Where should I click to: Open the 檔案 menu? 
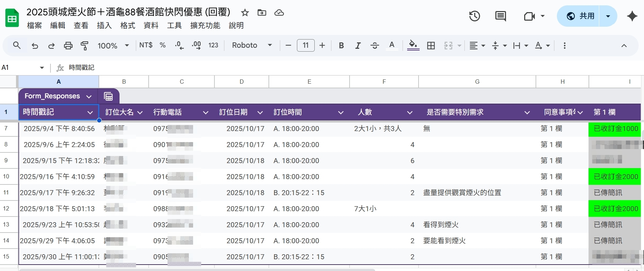coord(34,26)
